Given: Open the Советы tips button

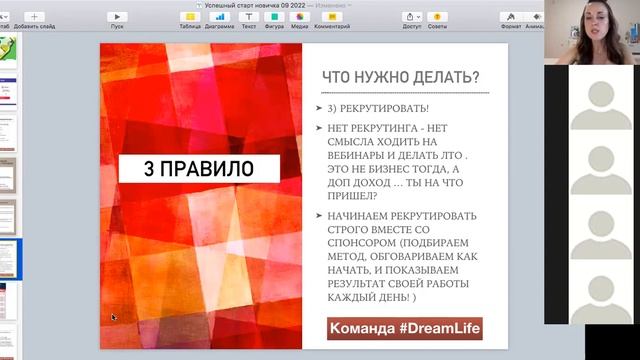Looking at the screenshot, I should (437, 17).
